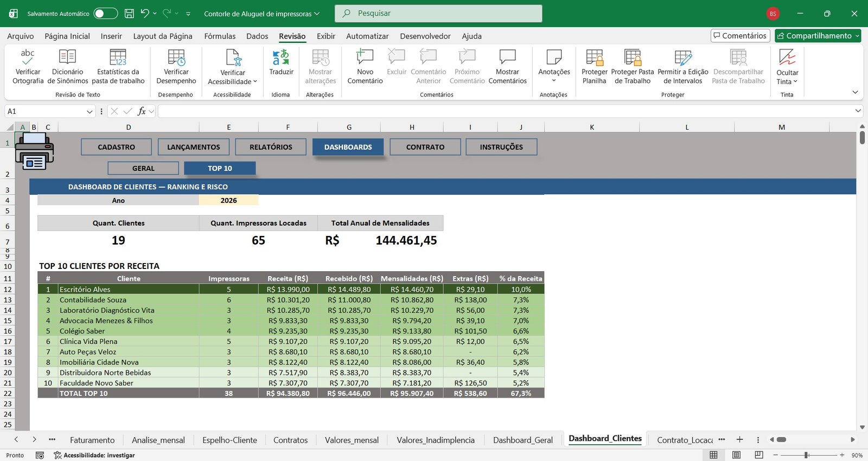Click the INSTRUÇÕES navigation button
The height and width of the screenshot is (461, 868).
point(501,147)
